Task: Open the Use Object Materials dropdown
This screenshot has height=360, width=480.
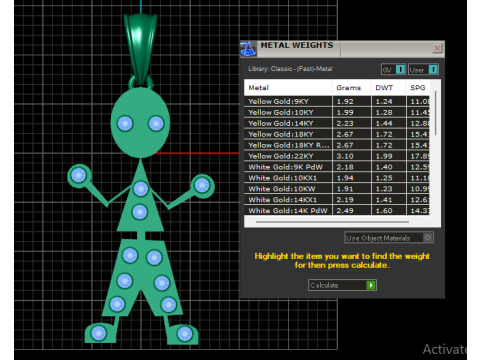Action: coord(389,238)
